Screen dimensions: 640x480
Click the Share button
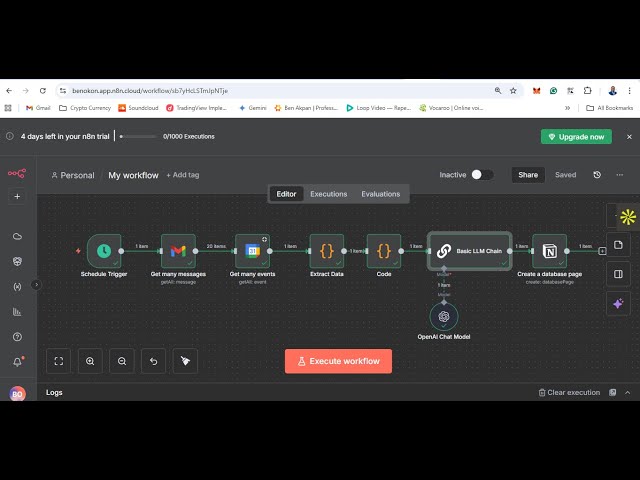[528, 175]
